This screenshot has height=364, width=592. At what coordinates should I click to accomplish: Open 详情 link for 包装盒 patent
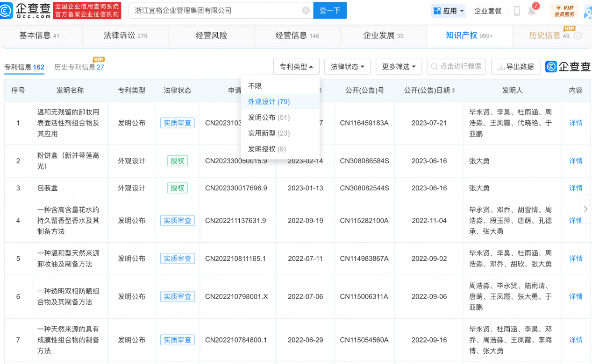tap(576, 188)
